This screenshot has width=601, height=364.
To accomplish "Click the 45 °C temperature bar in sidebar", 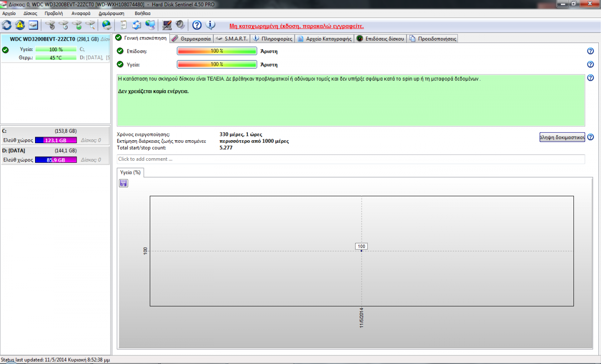I will click(56, 58).
